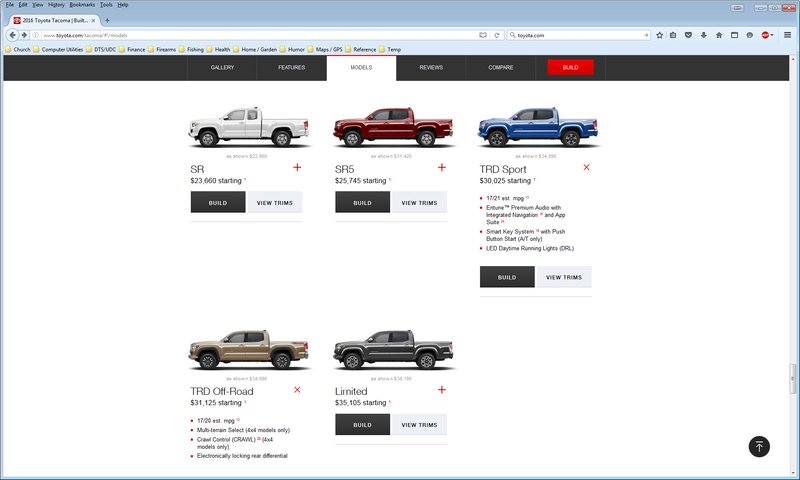The height and width of the screenshot is (480, 800).
Task: Open the History menu
Action: click(x=56, y=5)
